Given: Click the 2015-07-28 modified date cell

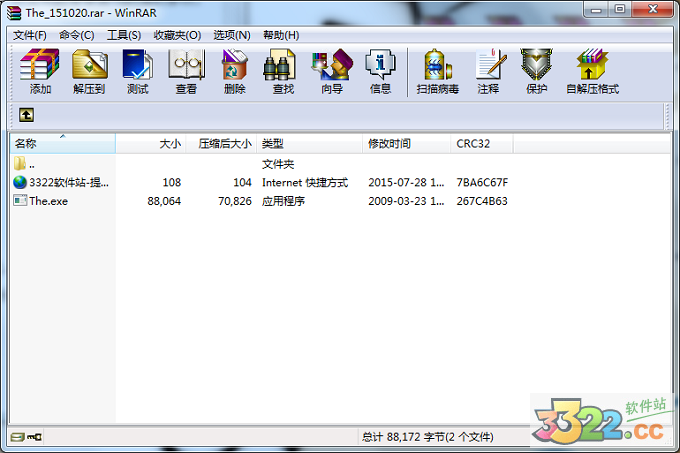Looking at the screenshot, I should [406, 183].
